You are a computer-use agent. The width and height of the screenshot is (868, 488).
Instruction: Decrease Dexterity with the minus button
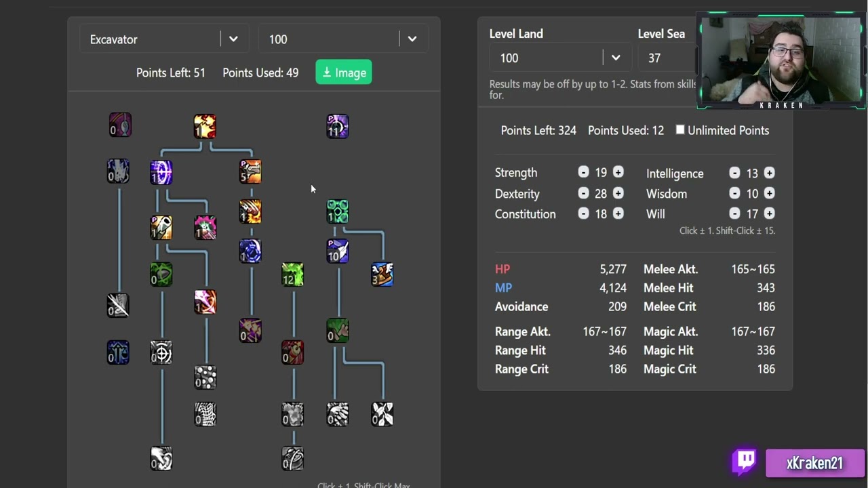583,193
